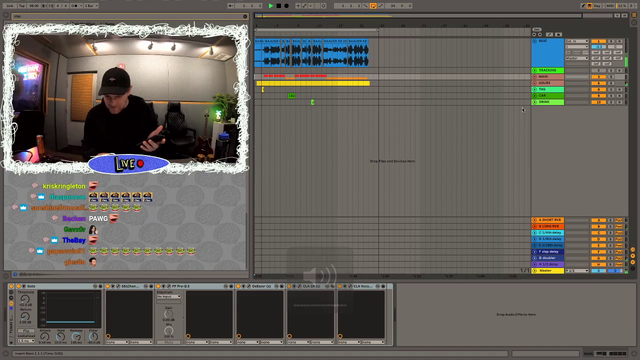Screen dimensions: 640x360
Task: Jump to previous locator arrow
Action: 534,35
